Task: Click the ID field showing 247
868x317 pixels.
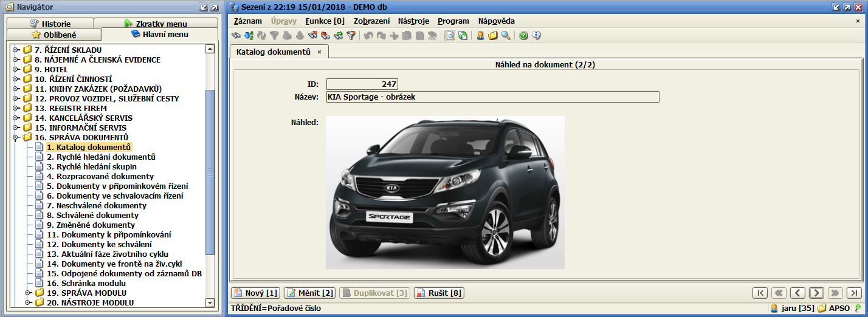Action: [362, 84]
